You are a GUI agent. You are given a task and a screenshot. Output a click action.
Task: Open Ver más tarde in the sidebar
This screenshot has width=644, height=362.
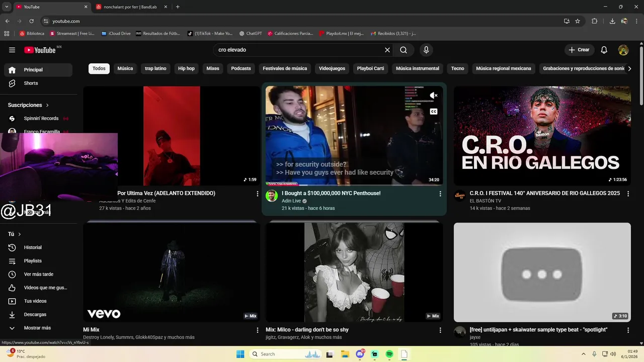pos(38,274)
